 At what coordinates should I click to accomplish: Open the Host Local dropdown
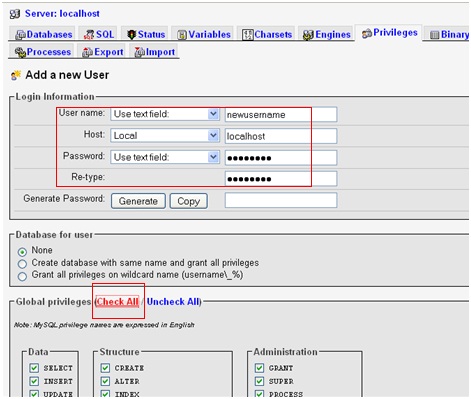click(x=165, y=136)
